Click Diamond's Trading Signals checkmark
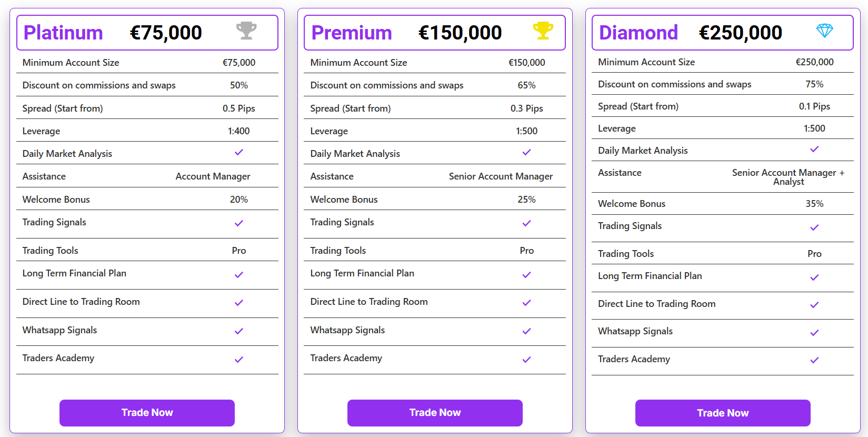868x437 pixels. [814, 227]
